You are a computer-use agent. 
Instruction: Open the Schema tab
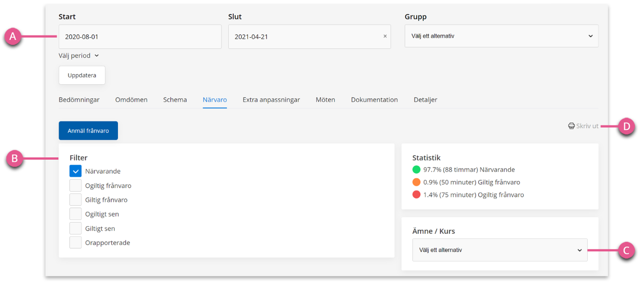pos(175,100)
